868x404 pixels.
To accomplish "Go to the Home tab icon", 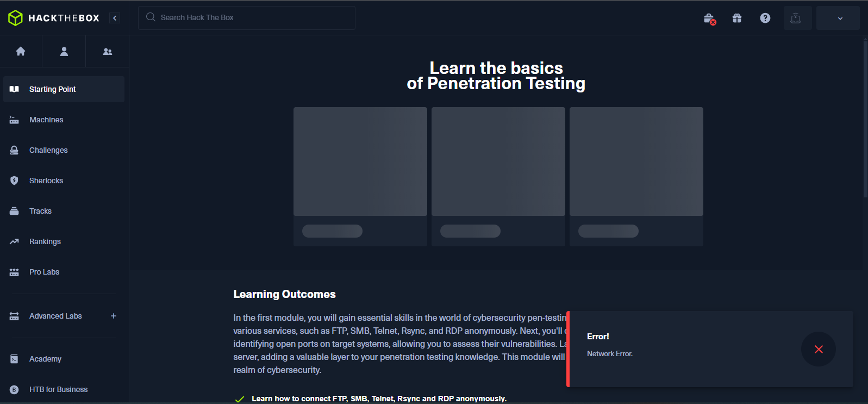I will click(x=21, y=51).
